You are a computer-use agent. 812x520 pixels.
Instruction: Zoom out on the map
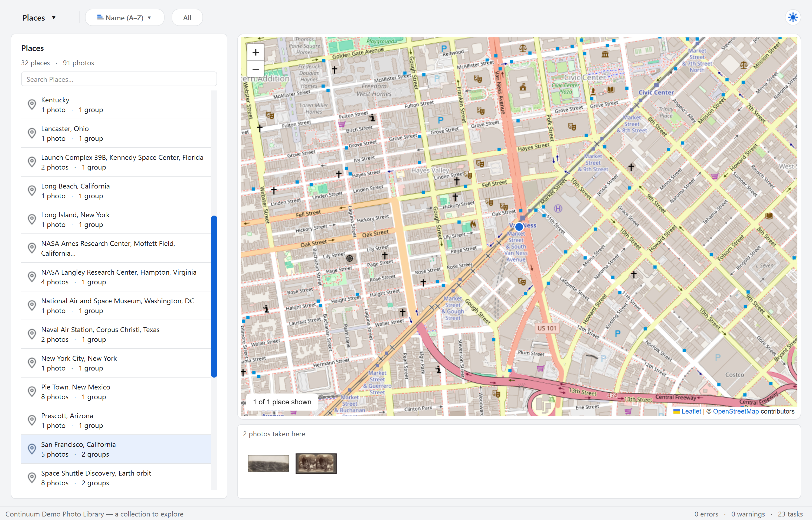pyautogui.click(x=256, y=69)
